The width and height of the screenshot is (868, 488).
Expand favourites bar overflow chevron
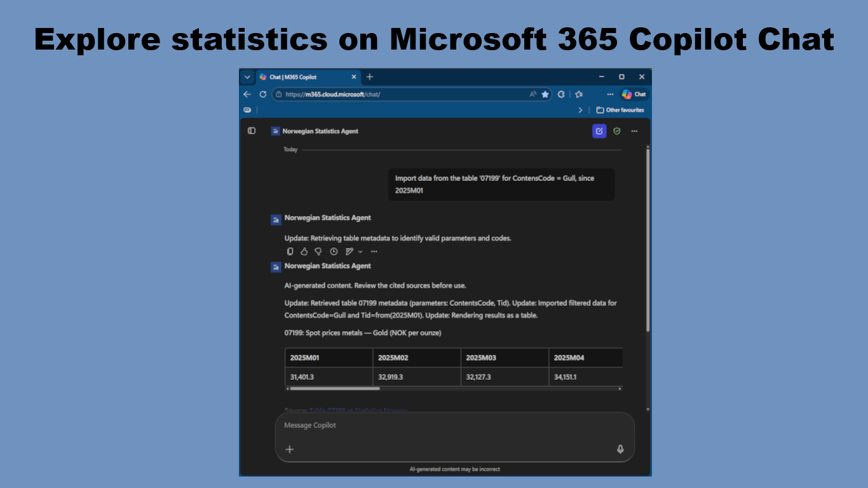[580, 110]
